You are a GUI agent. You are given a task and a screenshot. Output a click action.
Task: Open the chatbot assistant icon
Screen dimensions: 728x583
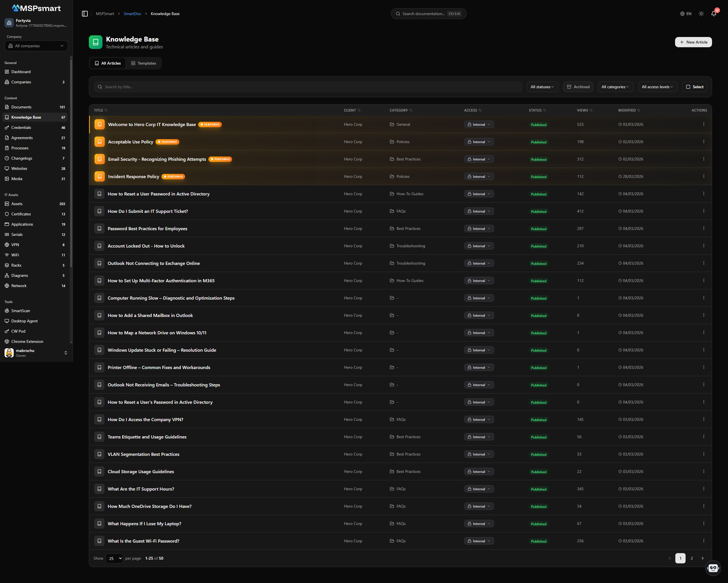pos(713,568)
